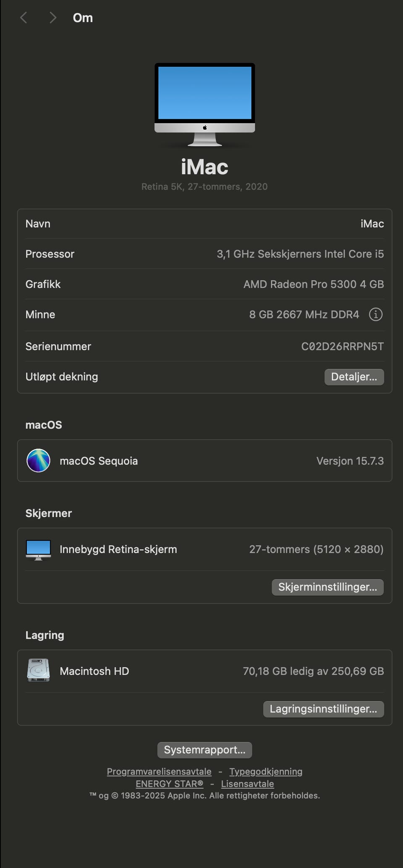This screenshot has height=868, width=403.
Task: Click the macOS Sequoia logo icon
Action: click(38, 460)
